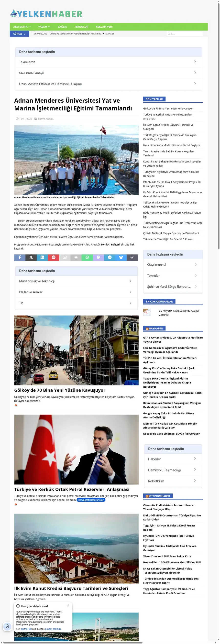Screen dimensions: 220x644
Task: Click the ARA search field
Action: click(185, 34)
